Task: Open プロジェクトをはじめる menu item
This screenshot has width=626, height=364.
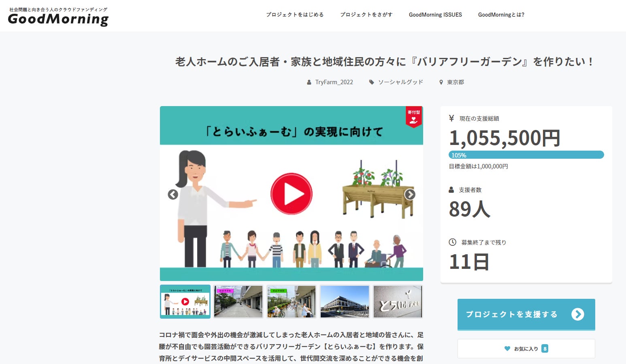Action: [295, 15]
